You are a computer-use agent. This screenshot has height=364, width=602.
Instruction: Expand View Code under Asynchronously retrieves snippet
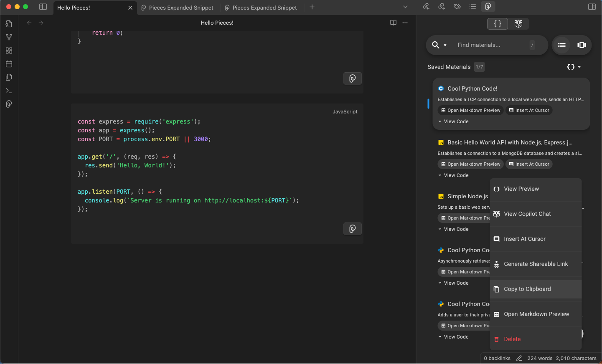[x=453, y=283]
